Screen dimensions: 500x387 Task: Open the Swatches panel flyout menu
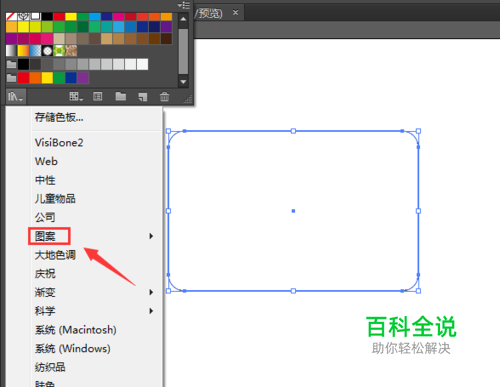[x=184, y=5]
